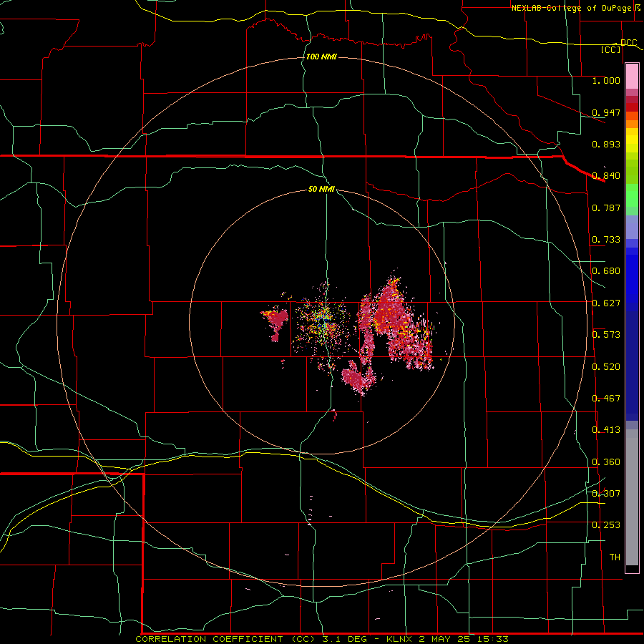Screen dimensions: 644x644
Task: Click the 0.893 legend value
Action: (x=606, y=144)
